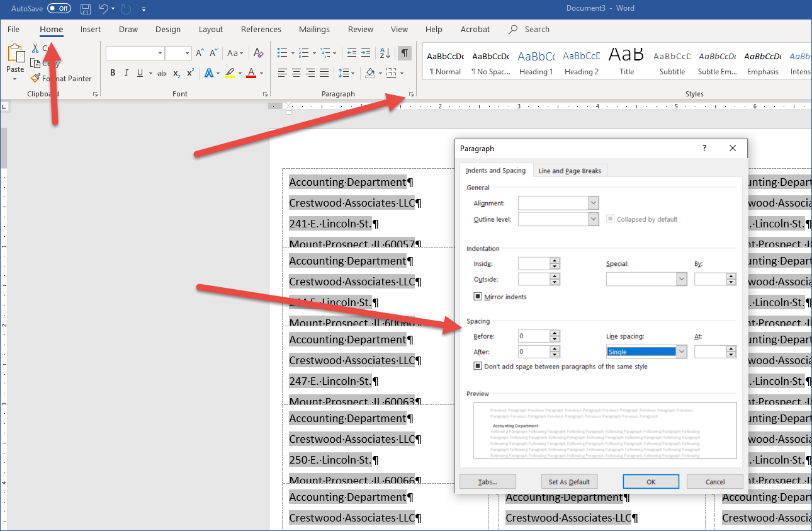This screenshot has width=812, height=531.
Task: Switch to the Line and Page Breaks tab
Action: point(570,171)
